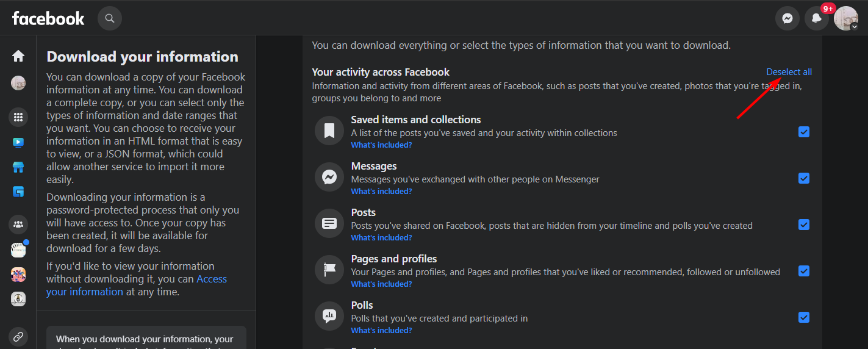Uncheck Saved items and collections

(x=804, y=132)
